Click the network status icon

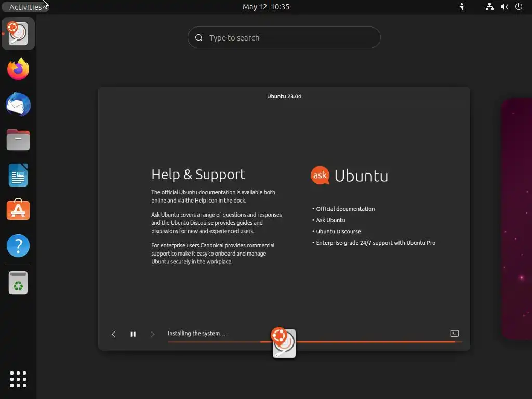[x=489, y=7]
